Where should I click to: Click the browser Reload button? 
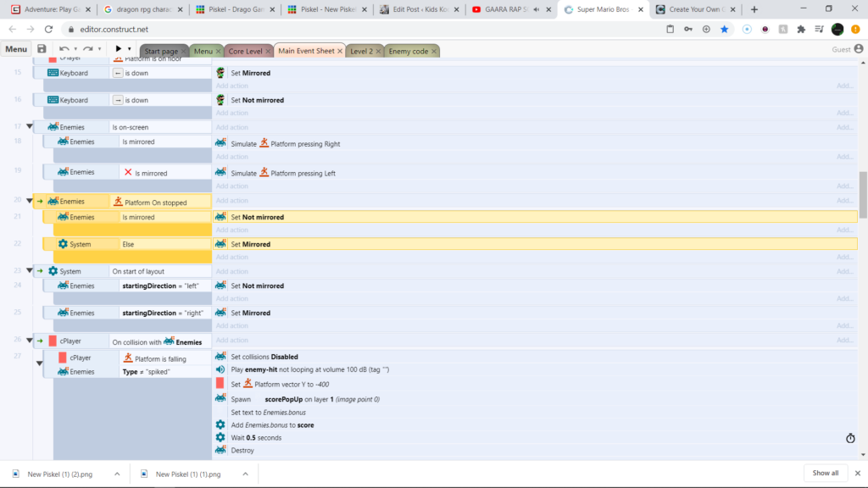pyautogui.click(x=48, y=30)
